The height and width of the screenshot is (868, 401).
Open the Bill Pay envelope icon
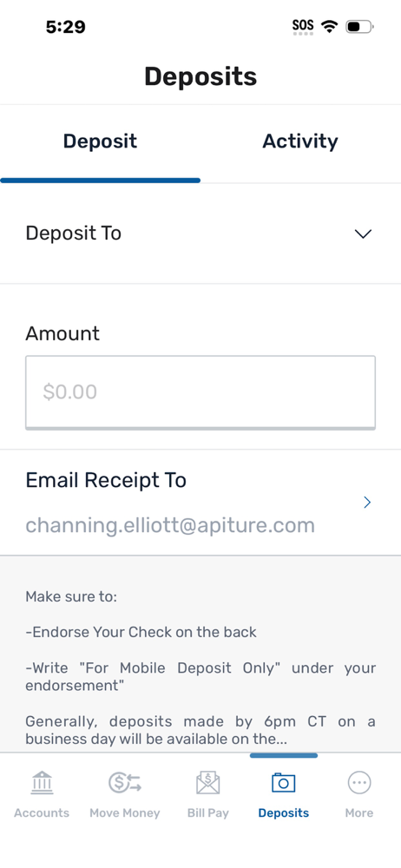pyautogui.click(x=207, y=783)
